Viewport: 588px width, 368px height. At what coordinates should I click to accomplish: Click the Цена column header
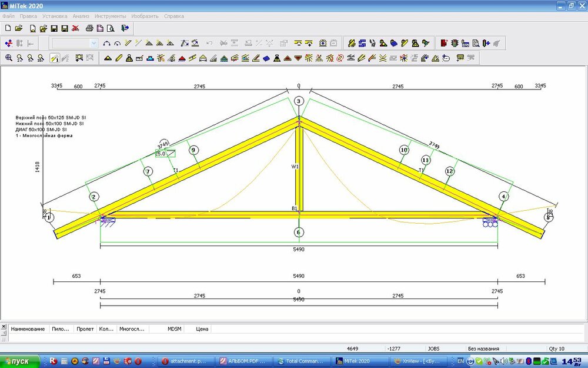[202, 329]
